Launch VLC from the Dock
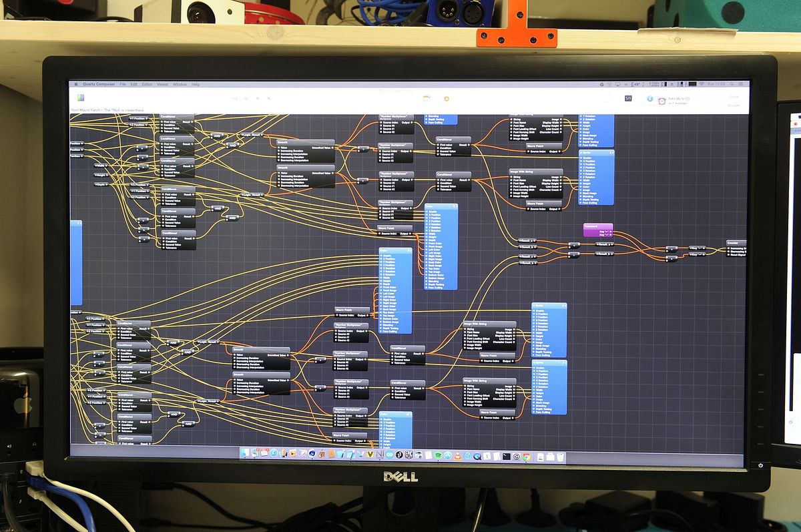Screen dimensions: 801x532 [458, 455]
